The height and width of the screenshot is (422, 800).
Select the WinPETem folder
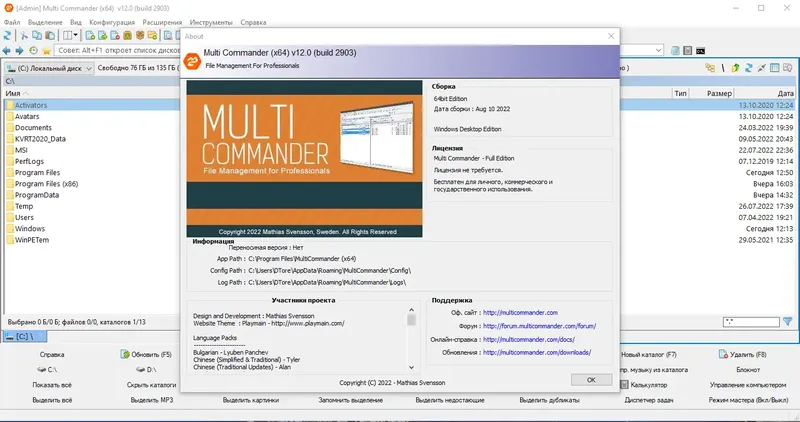(32, 240)
